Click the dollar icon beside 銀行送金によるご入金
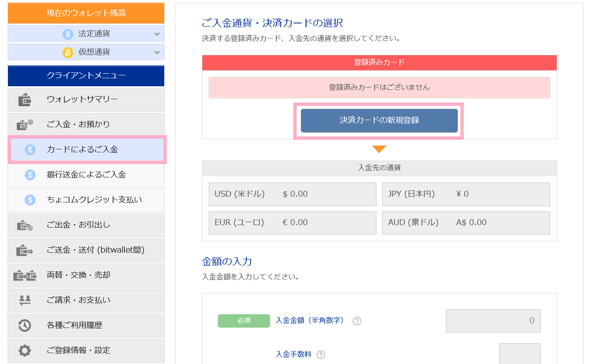 click(30, 174)
